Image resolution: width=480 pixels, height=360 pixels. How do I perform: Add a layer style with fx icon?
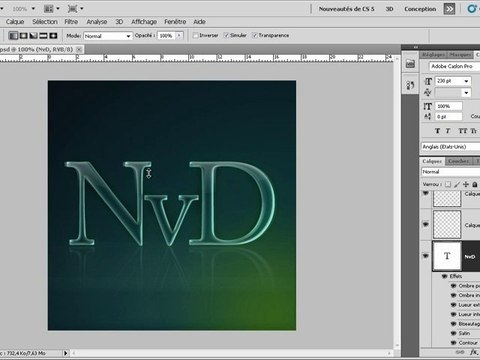coord(474,352)
